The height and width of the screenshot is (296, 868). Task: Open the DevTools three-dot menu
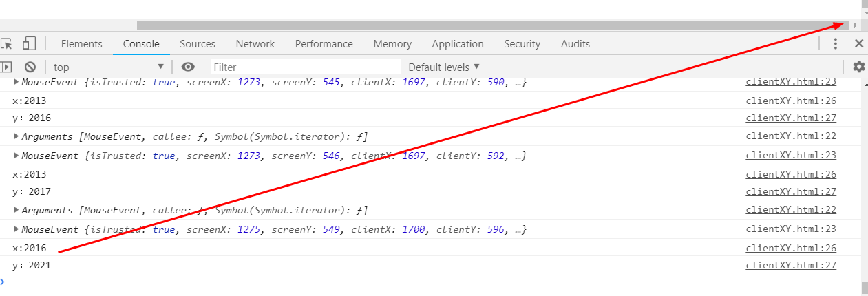click(x=836, y=44)
